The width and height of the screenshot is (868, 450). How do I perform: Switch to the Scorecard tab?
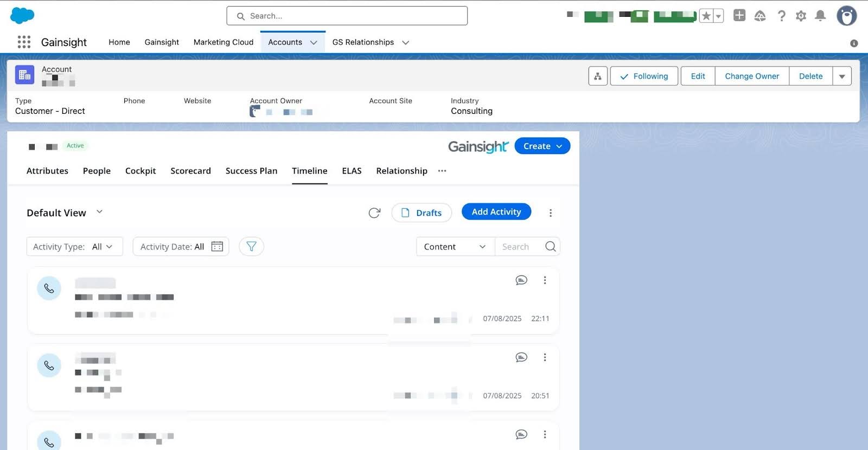coord(190,171)
